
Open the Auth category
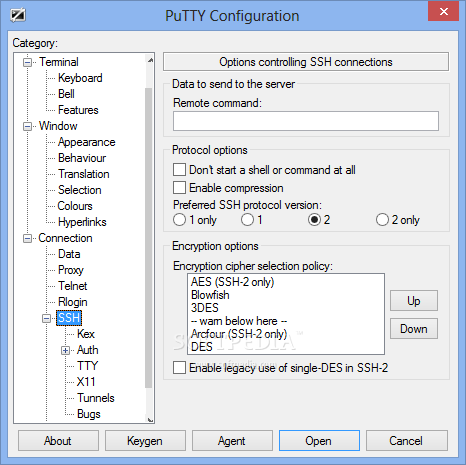[x=87, y=350]
